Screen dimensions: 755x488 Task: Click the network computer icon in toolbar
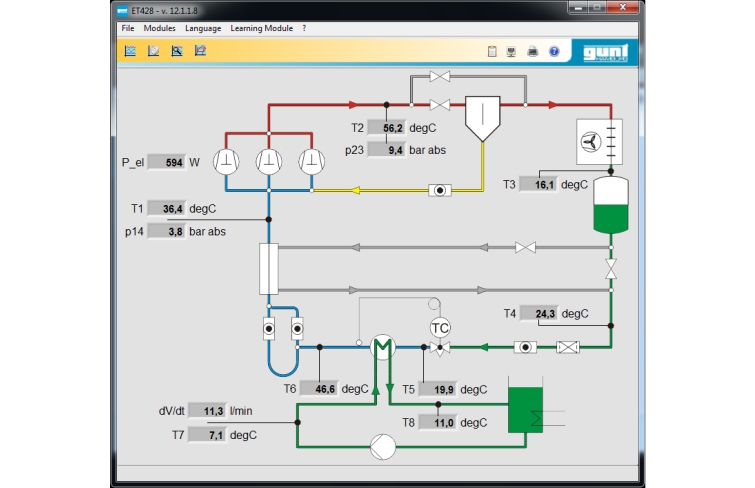[x=511, y=51]
